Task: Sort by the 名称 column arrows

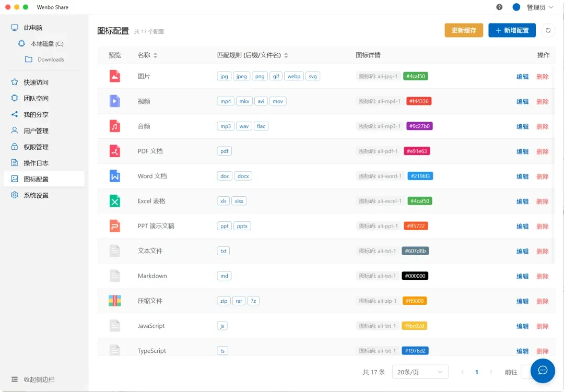Action: coord(156,55)
